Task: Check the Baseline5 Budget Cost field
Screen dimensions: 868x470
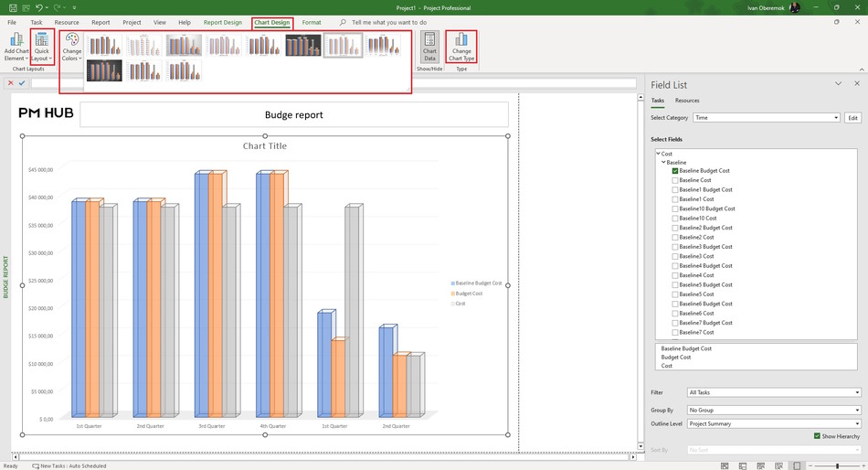Action: pos(675,285)
